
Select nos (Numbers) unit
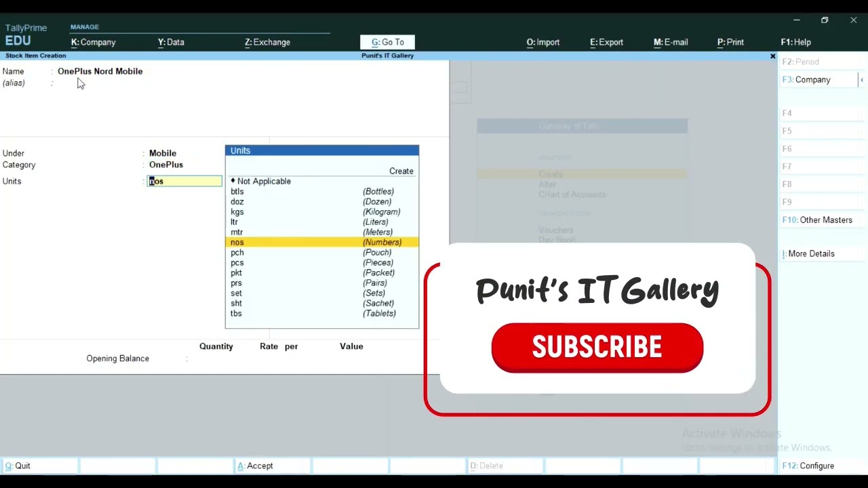coord(322,242)
